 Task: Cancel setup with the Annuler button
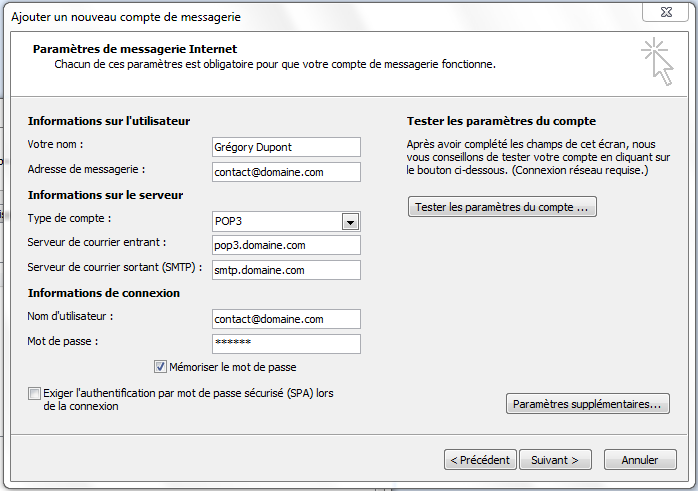(x=640, y=459)
